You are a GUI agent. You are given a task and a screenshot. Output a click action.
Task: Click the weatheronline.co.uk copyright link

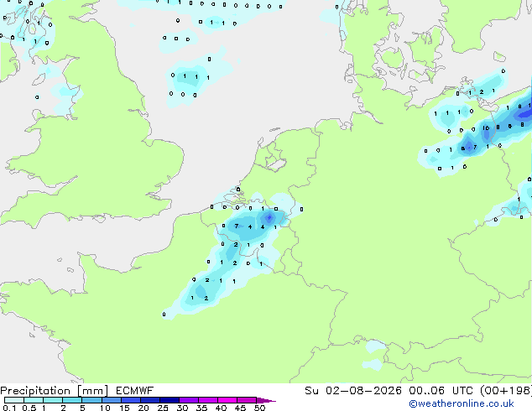(x=462, y=403)
